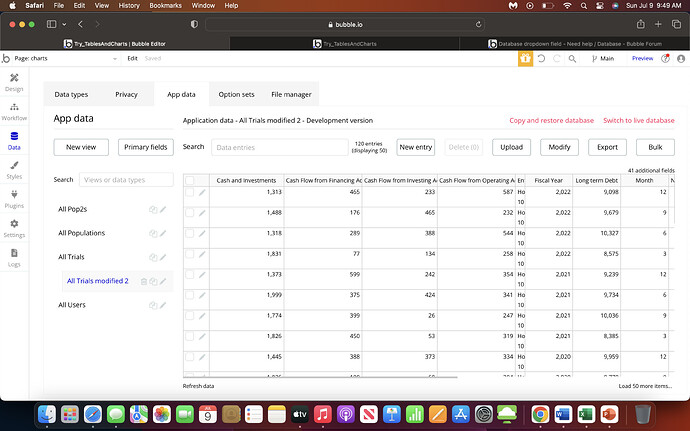The height and width of the screenshot is (431, 690).
Task: Click the gift box icon in editor toolbar
Action: click(x=525, y=58)
